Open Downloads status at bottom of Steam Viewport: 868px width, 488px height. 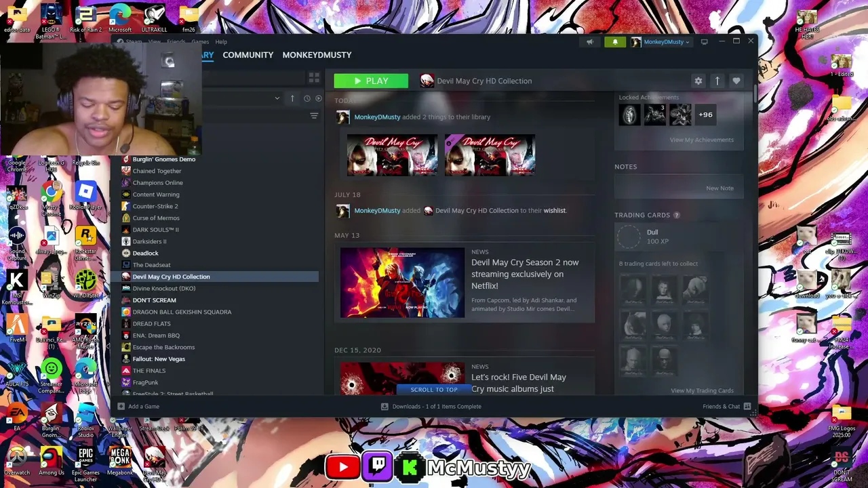pyautogui.click(x=431, y=407)
